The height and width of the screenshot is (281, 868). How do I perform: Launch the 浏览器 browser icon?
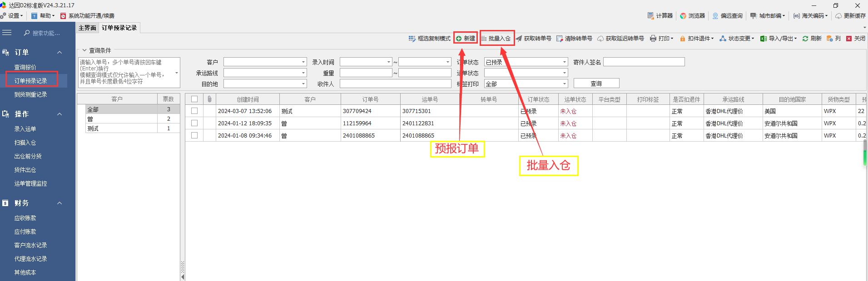(x=683, y=15)
